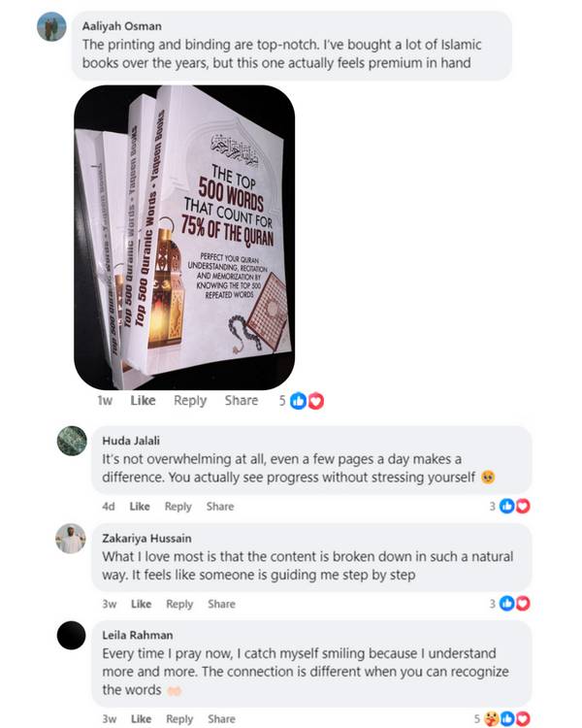The height and width of the screenshot is (728, 582).
Task: View care emoji reaction on Leila's comment
Action: tap(491, 718)
